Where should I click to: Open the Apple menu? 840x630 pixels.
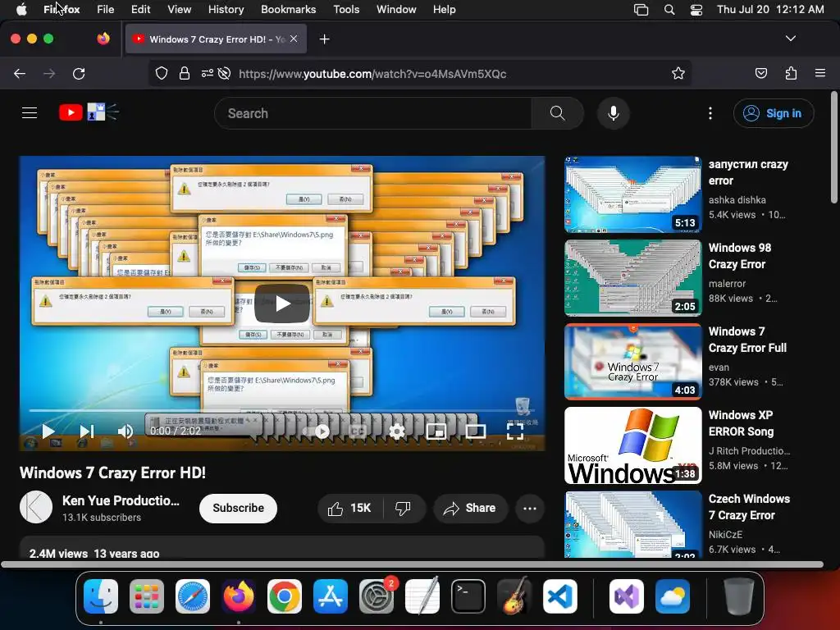click(21, 9)
